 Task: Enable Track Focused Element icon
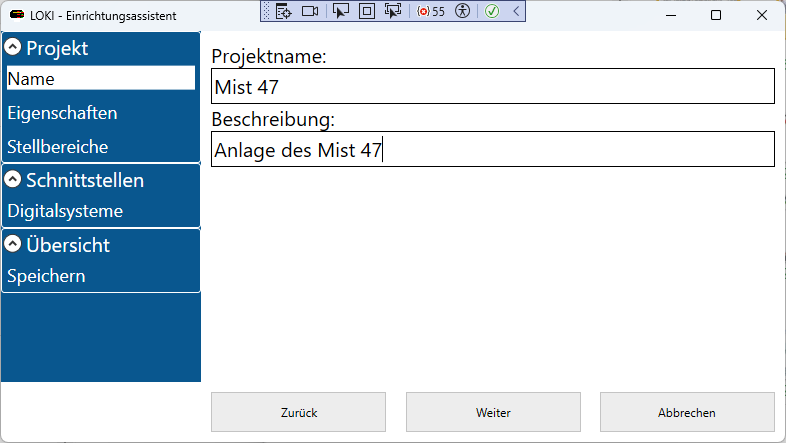[x=392, y=11]
